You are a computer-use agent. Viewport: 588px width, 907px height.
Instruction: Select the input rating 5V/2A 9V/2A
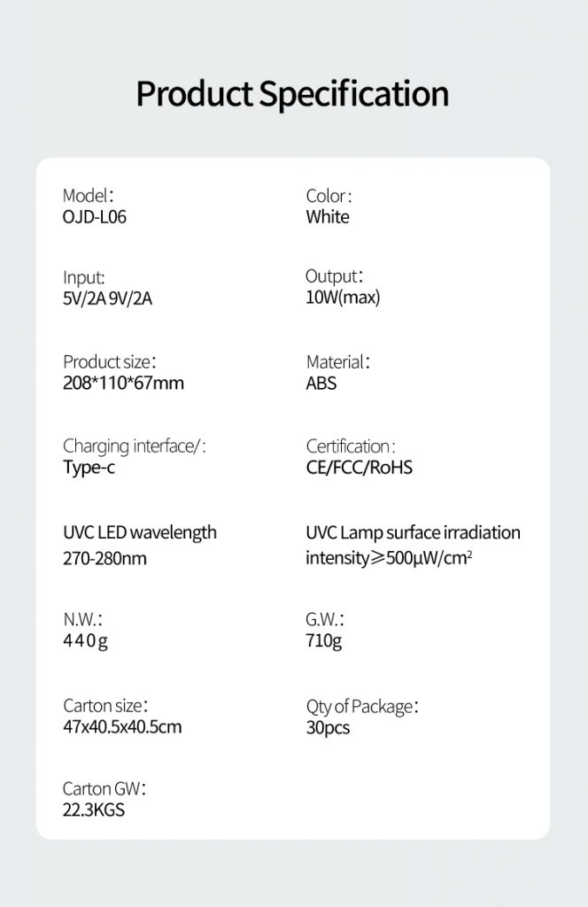(107, 298)
